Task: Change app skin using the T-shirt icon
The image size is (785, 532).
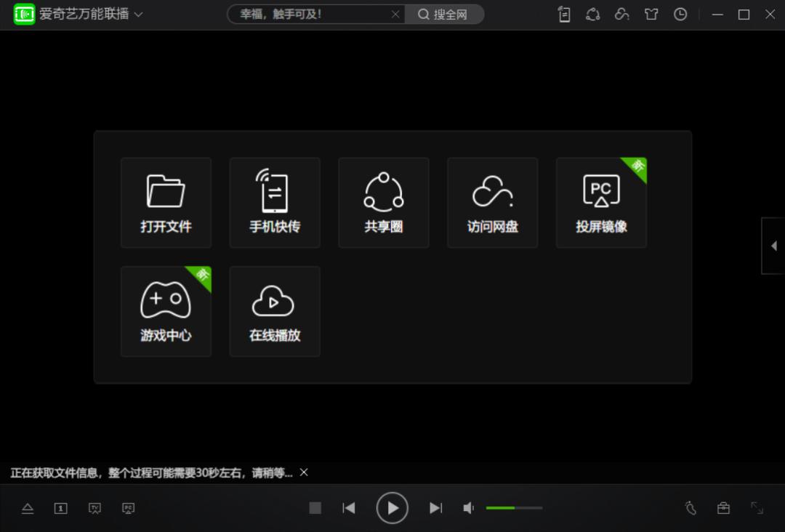Action: point(651,14)
